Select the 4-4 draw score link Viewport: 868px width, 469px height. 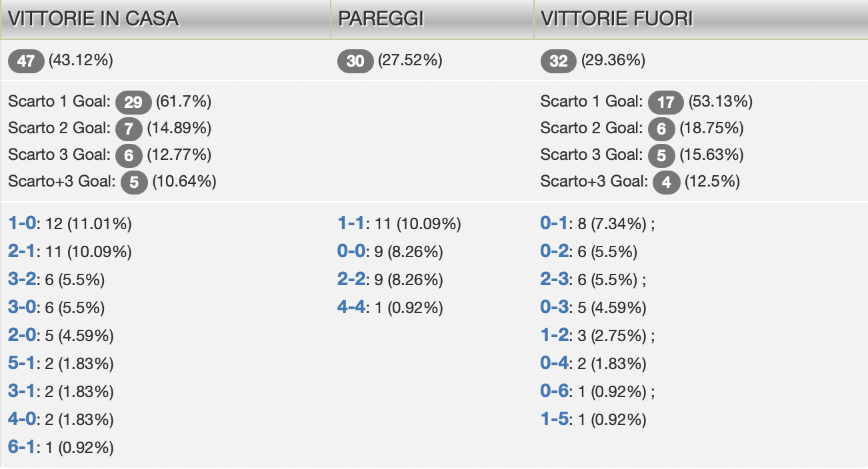point(351,308)
